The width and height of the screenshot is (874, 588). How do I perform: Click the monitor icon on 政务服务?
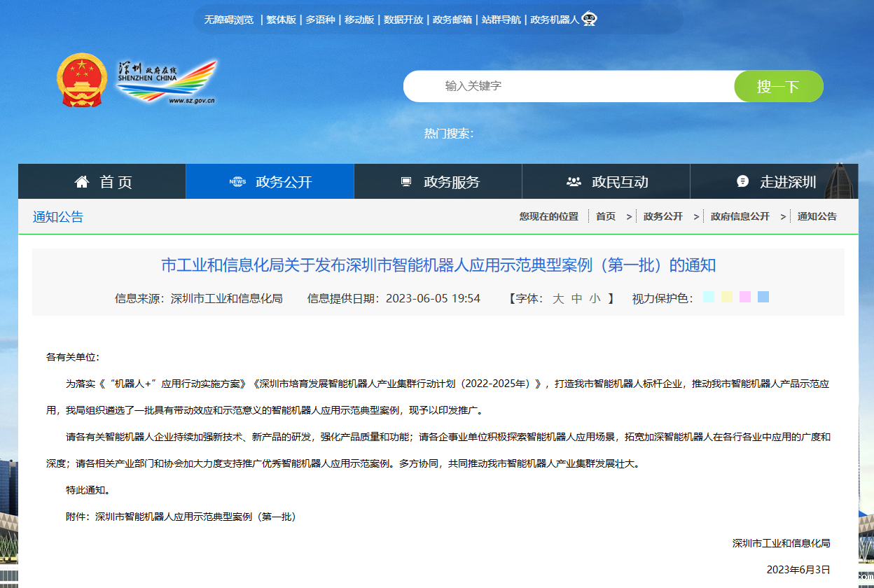405,181
